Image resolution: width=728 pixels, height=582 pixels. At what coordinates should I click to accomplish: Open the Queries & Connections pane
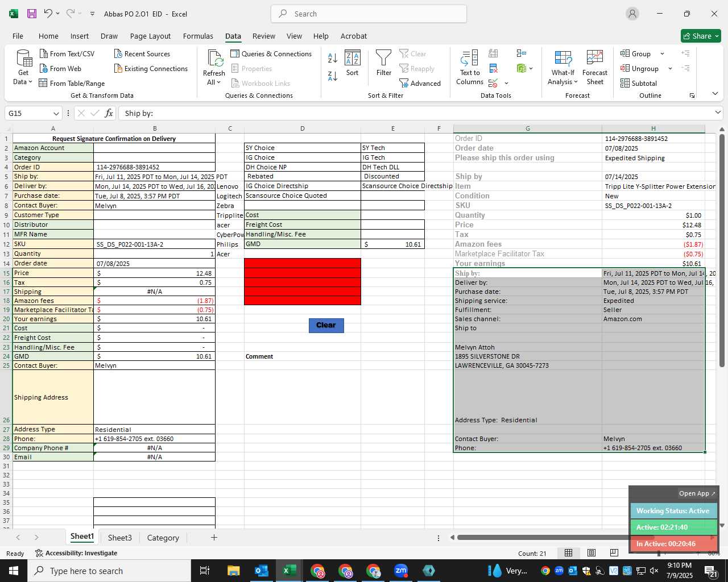[x=271, y=53]
